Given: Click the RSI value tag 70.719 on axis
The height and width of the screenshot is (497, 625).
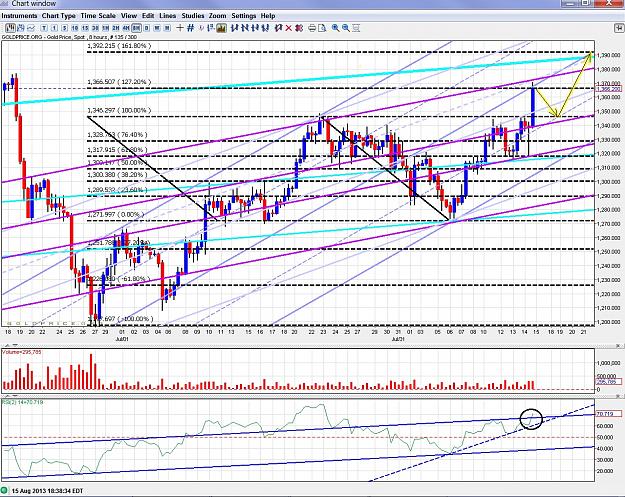Looking at the screenshot, I should point(609,414).
